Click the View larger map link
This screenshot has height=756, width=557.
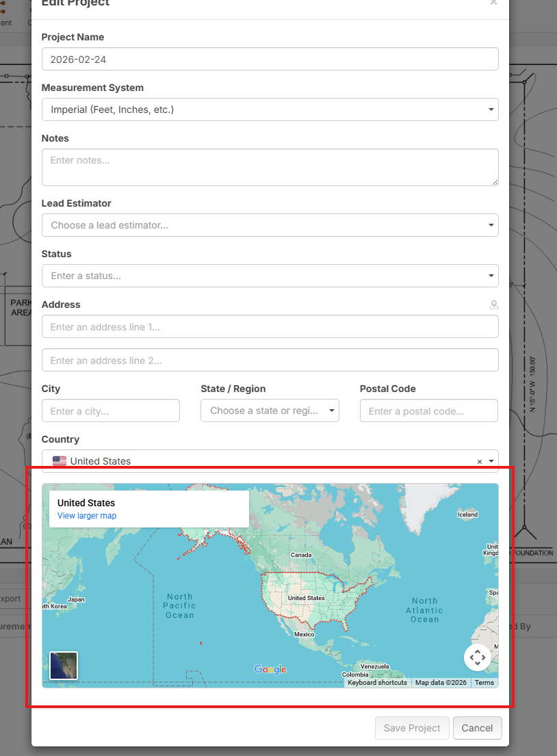click(x=87, y=516)
